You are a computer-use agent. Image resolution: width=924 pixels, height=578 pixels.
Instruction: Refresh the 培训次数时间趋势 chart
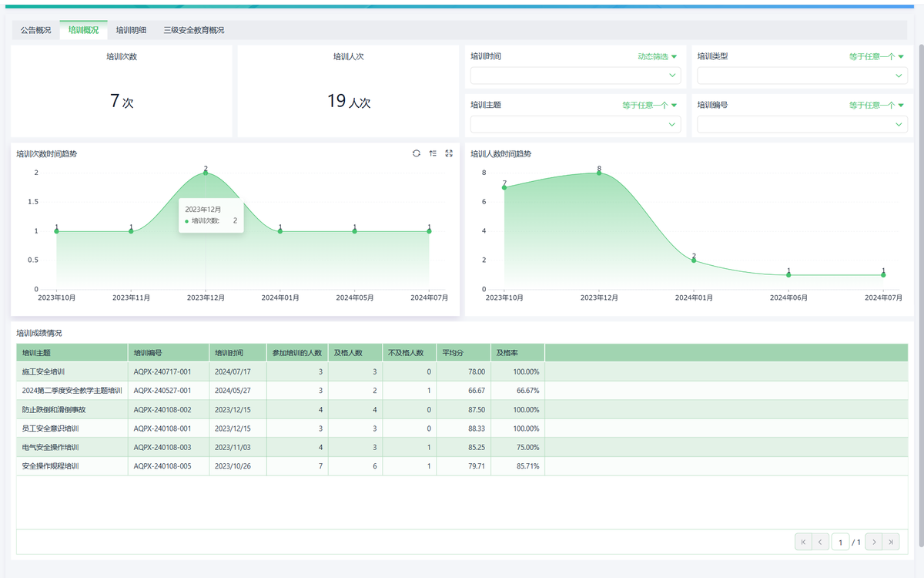pyautogui.click(x=417, y=153)
